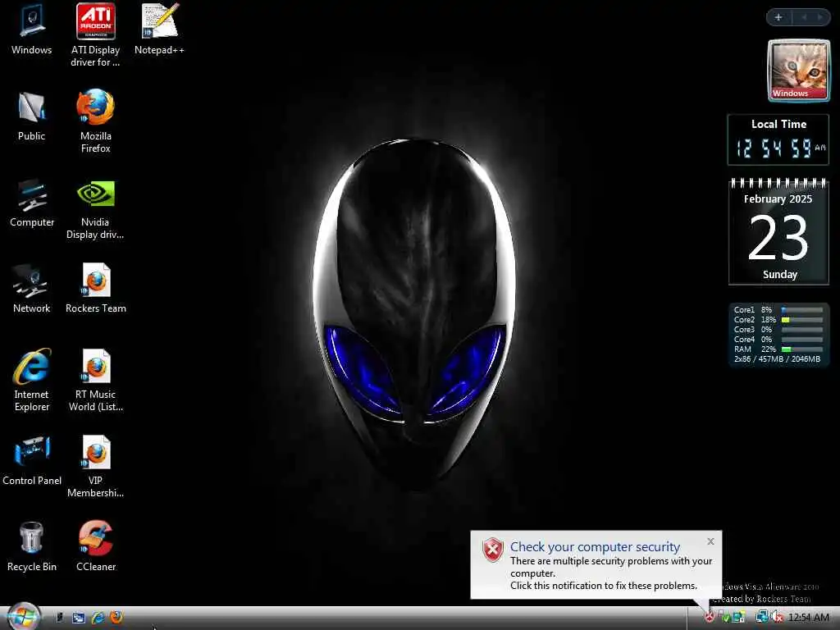
Task: Open the RT Music World shortcut
Action: (x=95, y=381)
